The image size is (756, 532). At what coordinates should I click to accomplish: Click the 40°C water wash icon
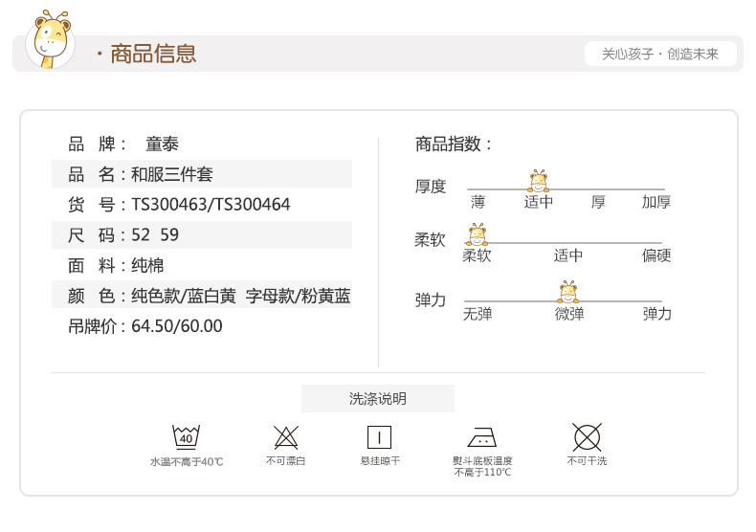tap(186, 437)
